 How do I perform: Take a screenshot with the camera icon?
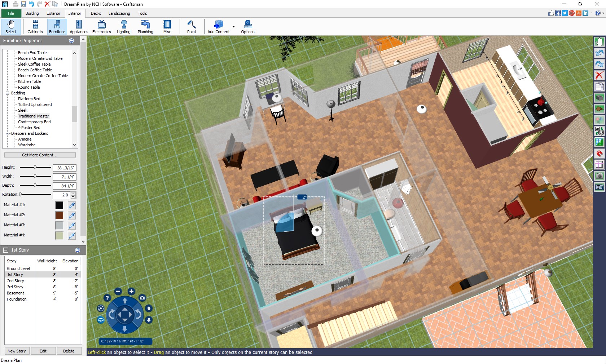click(142, 298)
